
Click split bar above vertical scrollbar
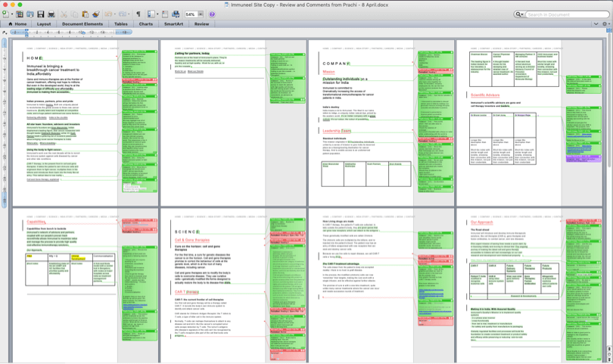tap(608, 30)
